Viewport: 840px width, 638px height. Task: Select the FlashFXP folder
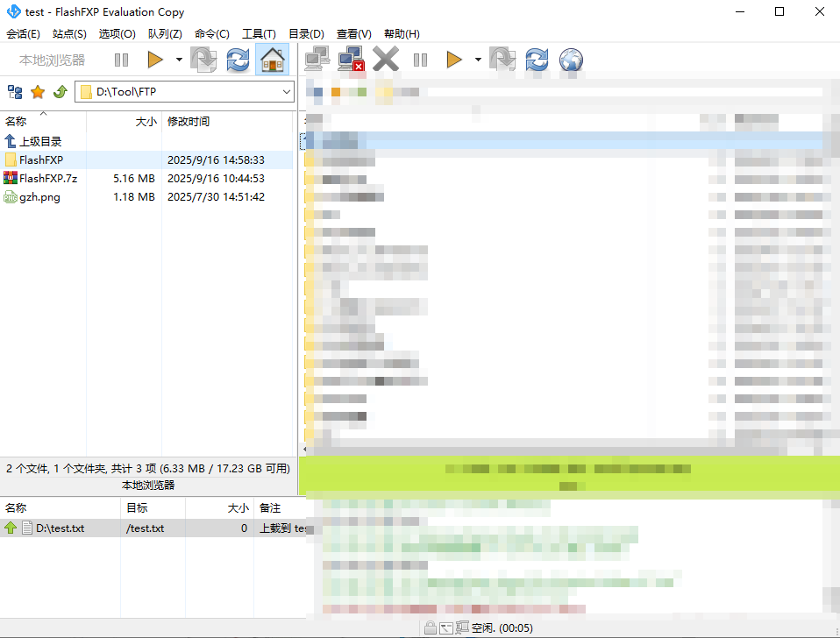pyautogui.click(x=146, y=160)
